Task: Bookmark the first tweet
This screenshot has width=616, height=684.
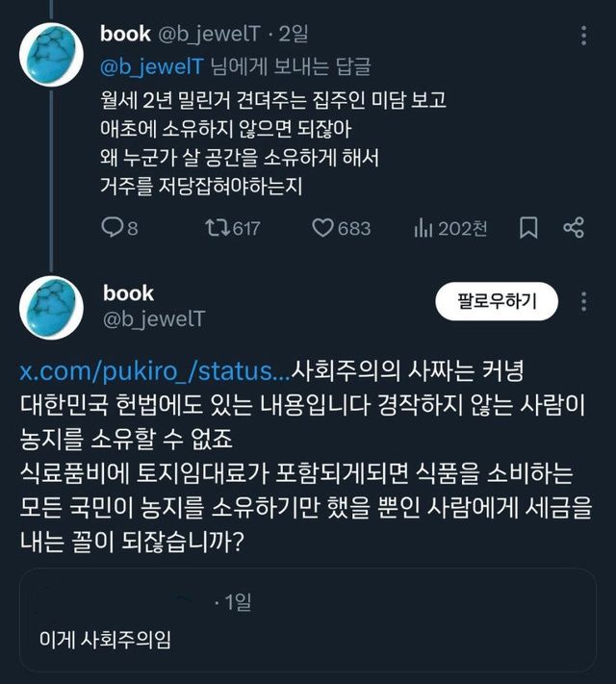Action: tap(528, 228)
